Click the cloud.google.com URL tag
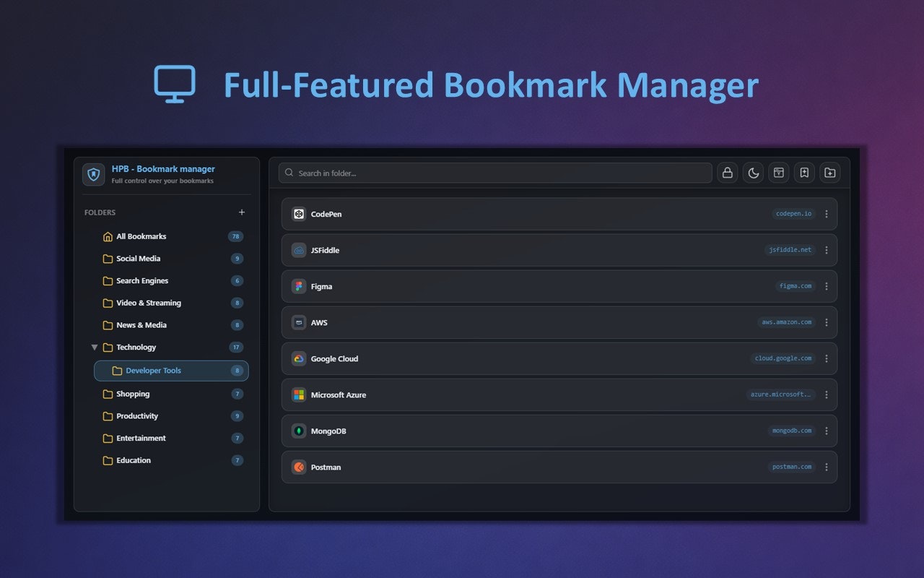The height and width of the screenshot is (578, 924). [783, 358]
